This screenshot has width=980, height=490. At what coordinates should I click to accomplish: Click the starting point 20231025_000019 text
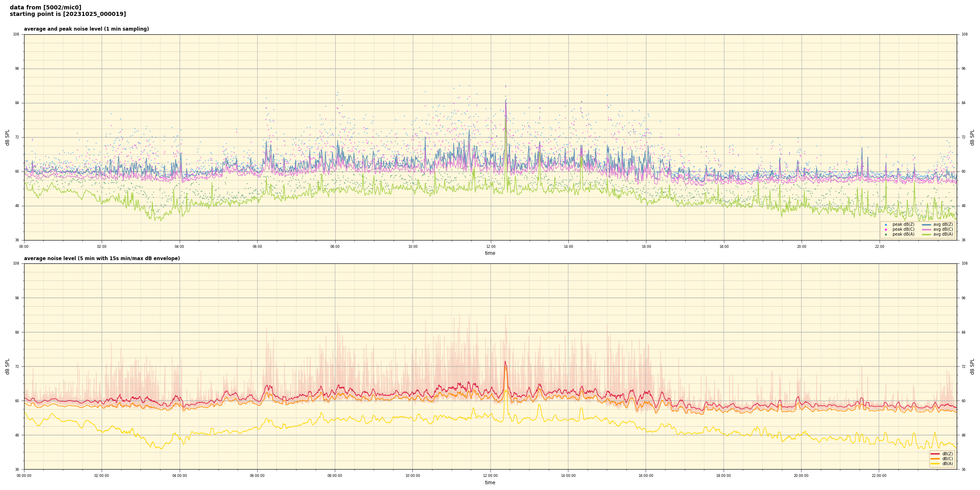tap(68, 14)
